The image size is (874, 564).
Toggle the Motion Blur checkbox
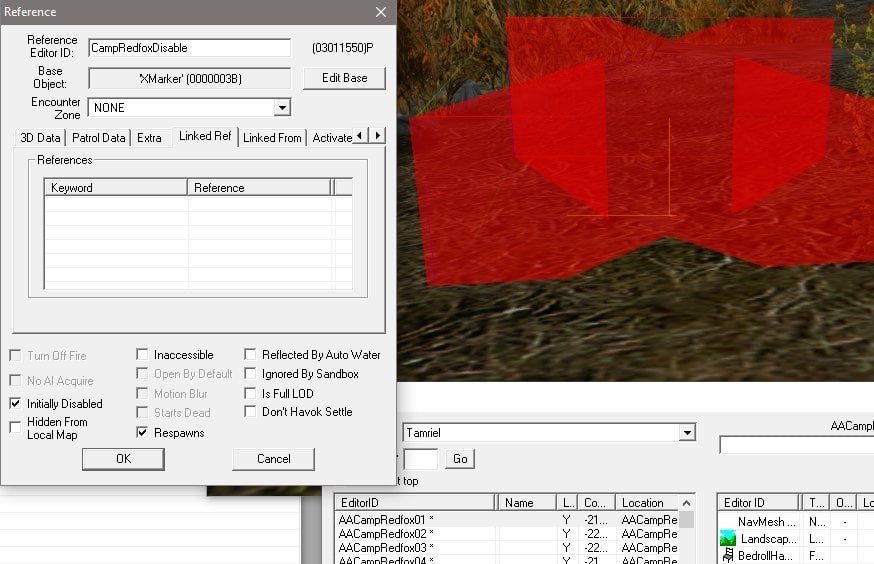[142, 393]
